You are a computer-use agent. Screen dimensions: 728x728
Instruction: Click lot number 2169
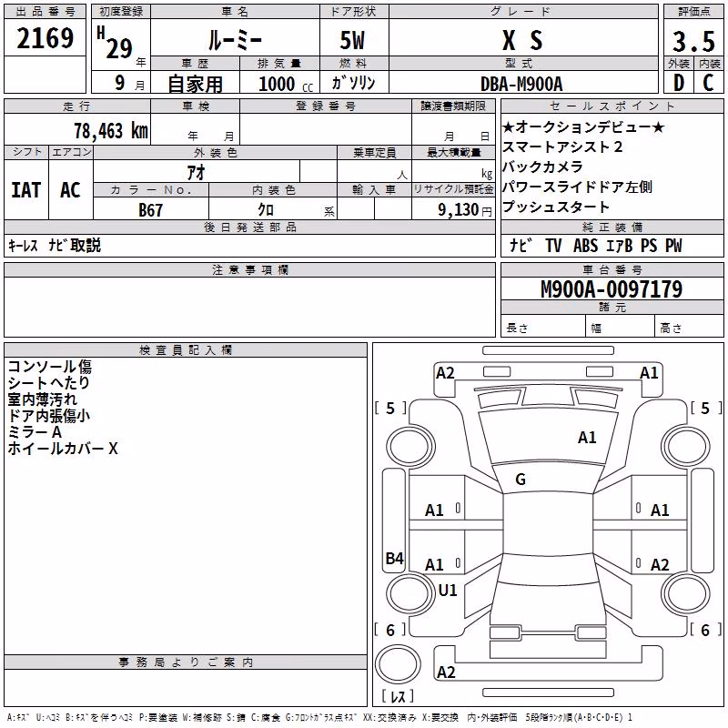pyautogui.click(x=45, y=38)
